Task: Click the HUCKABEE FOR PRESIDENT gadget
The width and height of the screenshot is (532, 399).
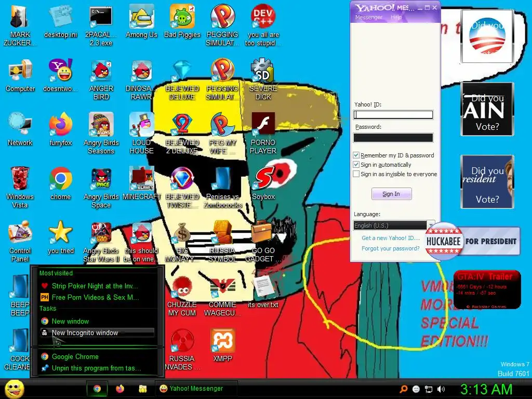Action: point(473,241)
